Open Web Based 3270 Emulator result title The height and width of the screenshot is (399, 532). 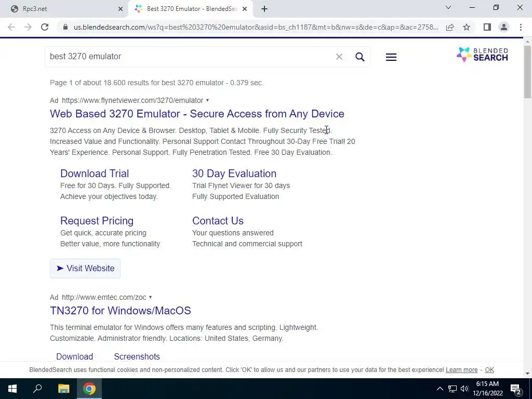point(197,114)
